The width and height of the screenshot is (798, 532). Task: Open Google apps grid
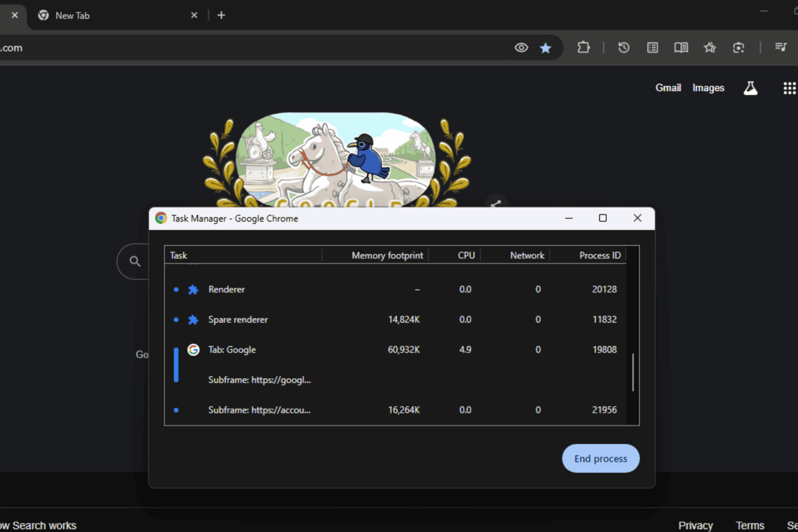point(790,88)
